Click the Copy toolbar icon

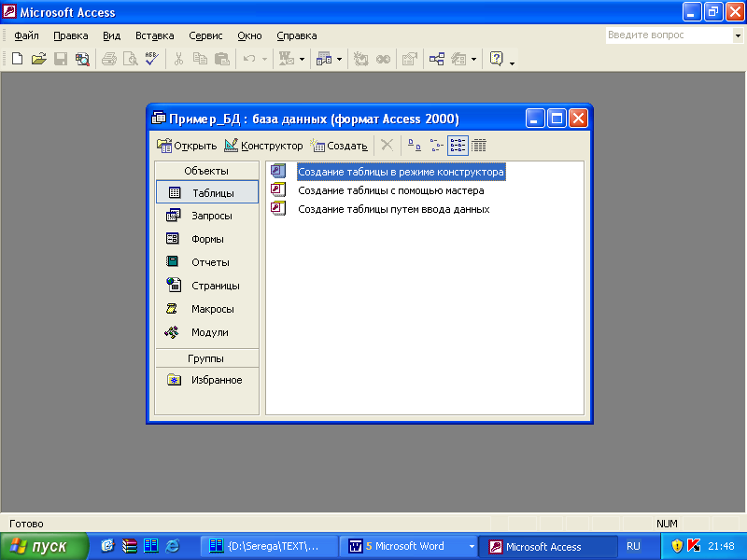click(x=200, y=59)
